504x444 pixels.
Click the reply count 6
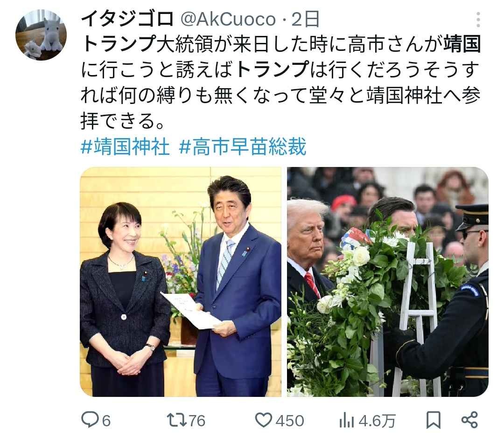click(x=106, y=421)
